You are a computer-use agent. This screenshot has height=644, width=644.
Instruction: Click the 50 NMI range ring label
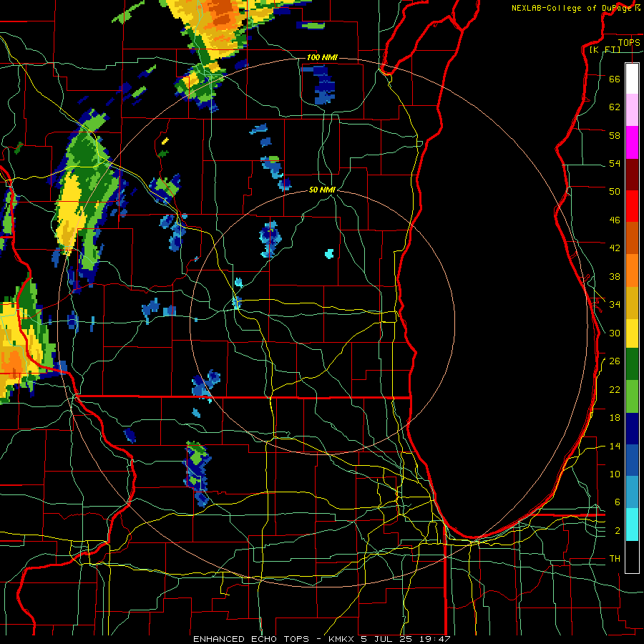tap(322, 190)
